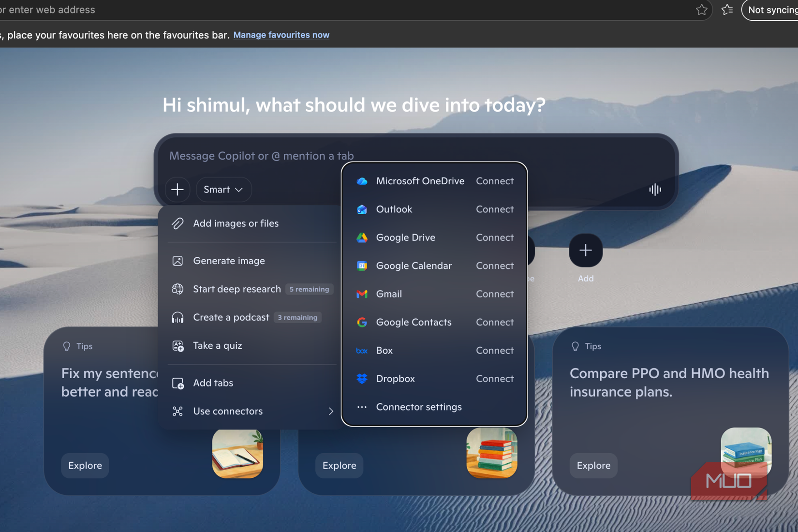
Task: Click the voice waveform icon
Action: click(x=655, y=190)
